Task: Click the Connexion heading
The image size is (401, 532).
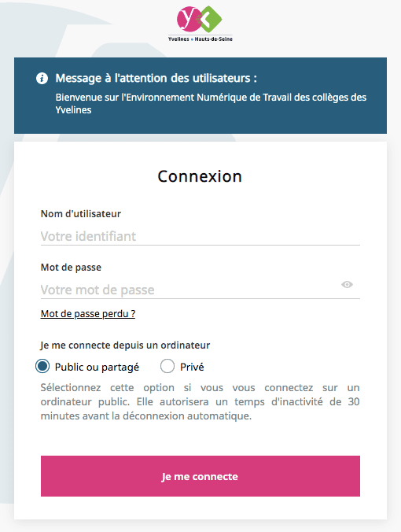Action: pos(200,176)
